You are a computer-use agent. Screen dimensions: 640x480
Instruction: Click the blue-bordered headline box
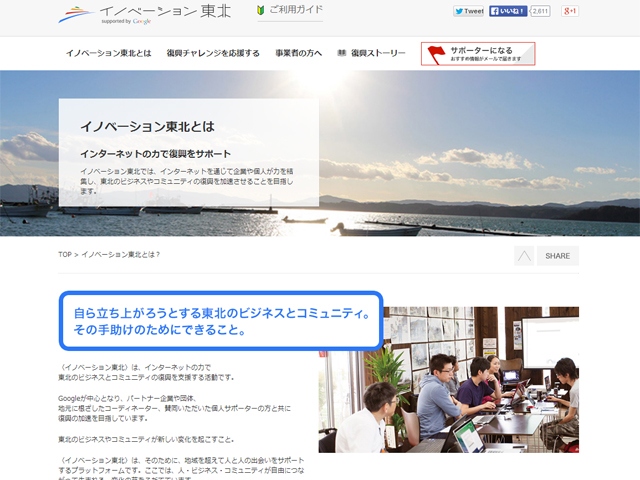[x=221, y=320]
